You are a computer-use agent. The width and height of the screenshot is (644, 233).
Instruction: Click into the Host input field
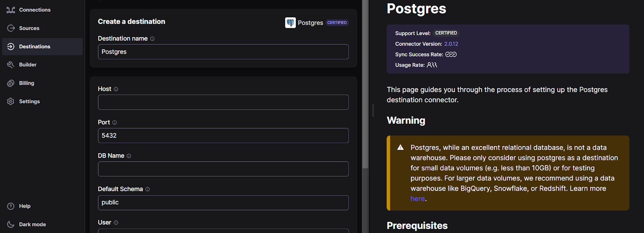[223, 102]
